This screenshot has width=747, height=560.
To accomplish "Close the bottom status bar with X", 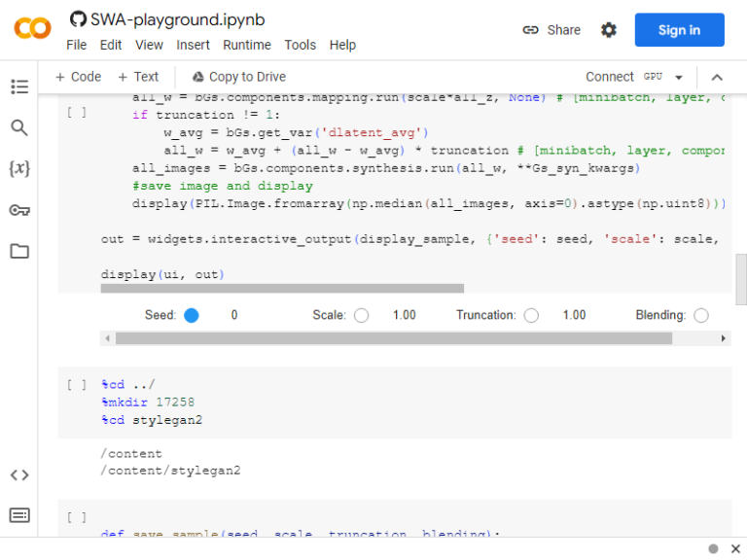I will coord(735,548).
